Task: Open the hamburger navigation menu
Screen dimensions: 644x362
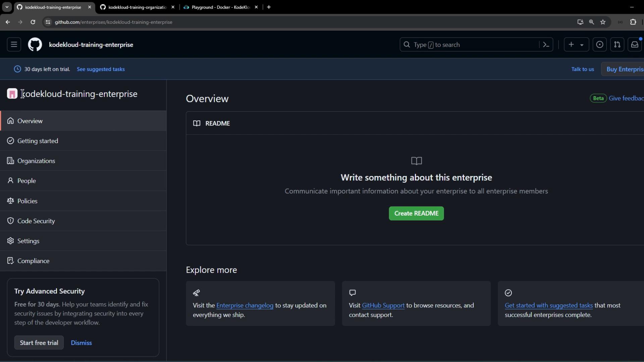Action: tap(14, 45)
